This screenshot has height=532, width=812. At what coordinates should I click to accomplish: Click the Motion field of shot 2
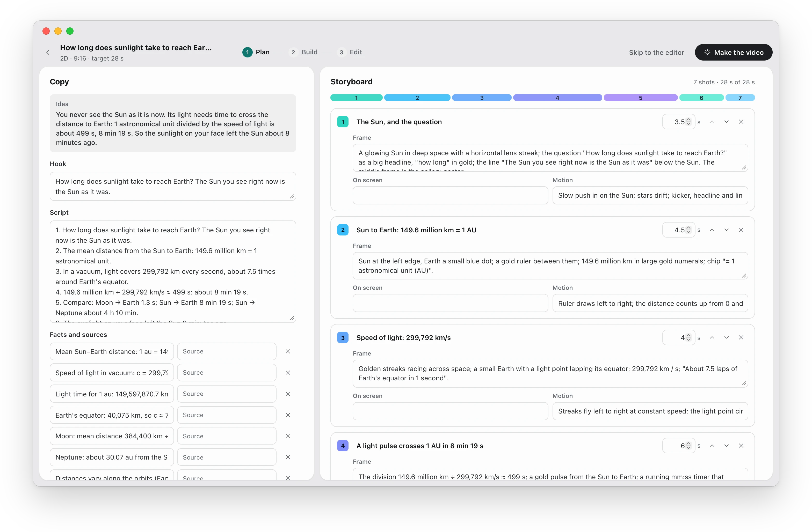[650, 304]
